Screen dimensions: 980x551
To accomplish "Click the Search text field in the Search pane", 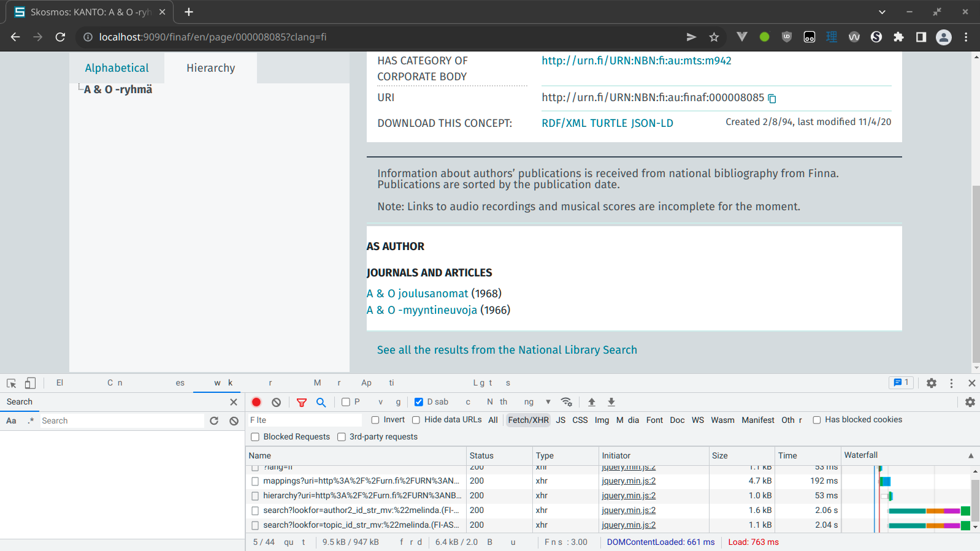I will click(x=122, y=420).
